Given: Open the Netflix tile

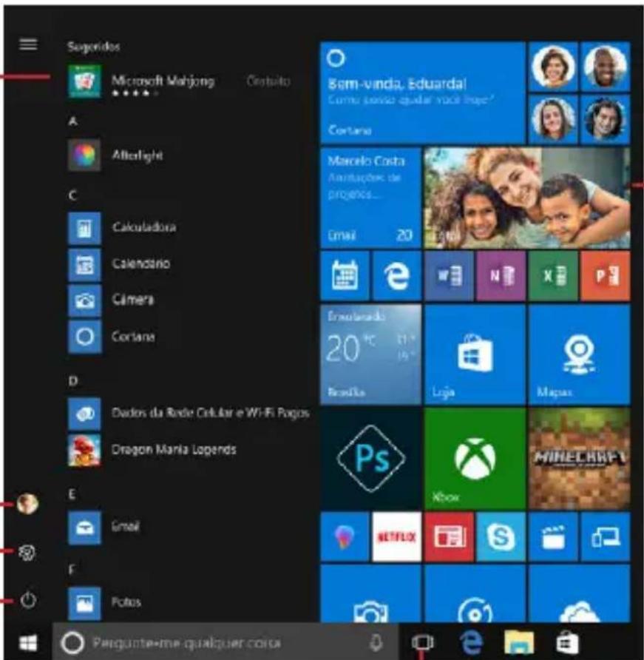Looking at the screenshot, I should click(x=396, y=536).
